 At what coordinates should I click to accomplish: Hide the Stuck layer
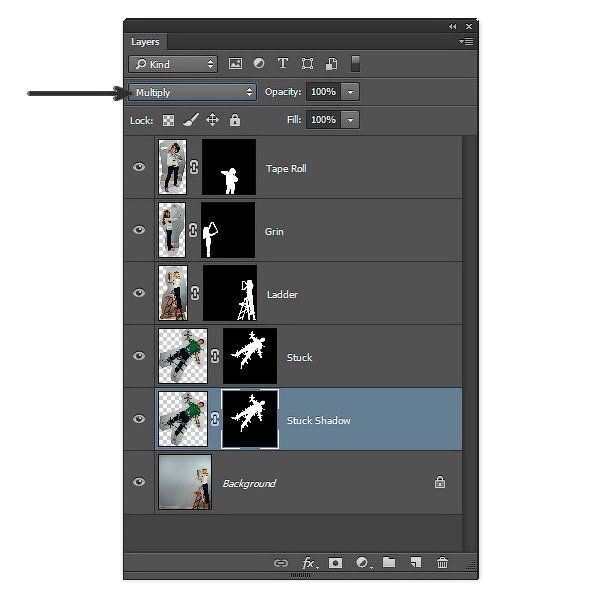click(x=139, y=356)
